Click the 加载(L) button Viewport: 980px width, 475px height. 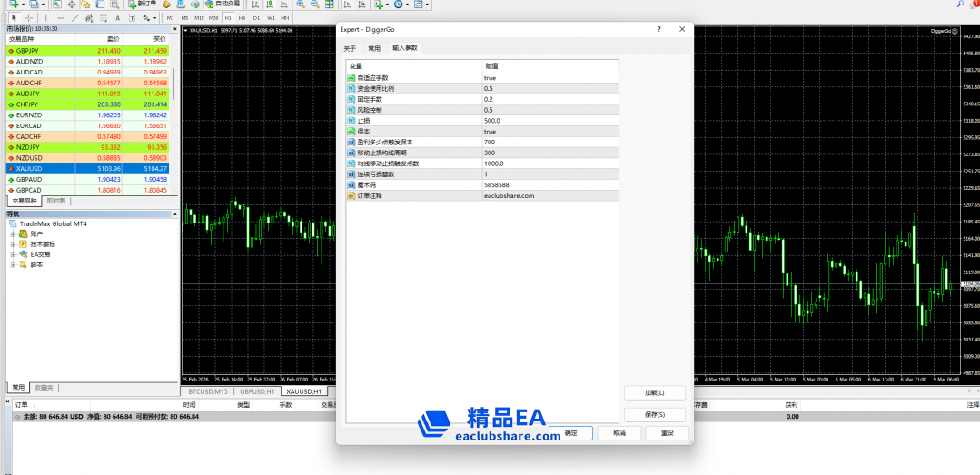point(654,392)
